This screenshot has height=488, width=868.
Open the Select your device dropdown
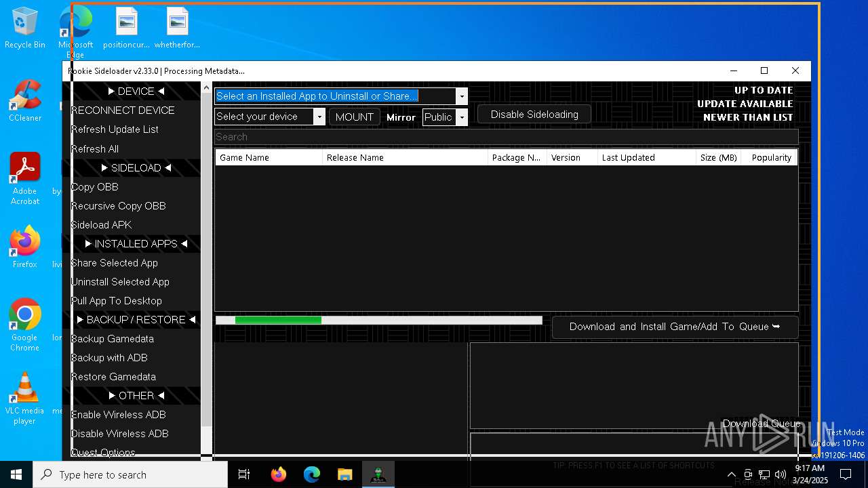(x=319, y=117)
